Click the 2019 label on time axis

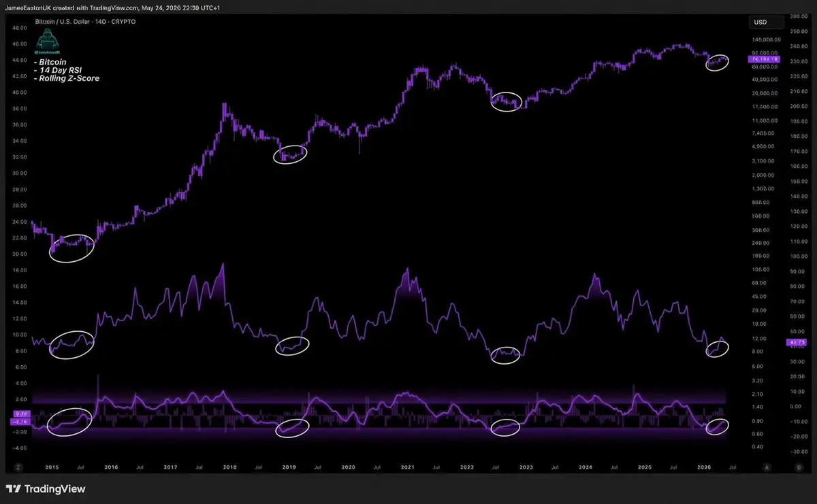coord(289,467)
